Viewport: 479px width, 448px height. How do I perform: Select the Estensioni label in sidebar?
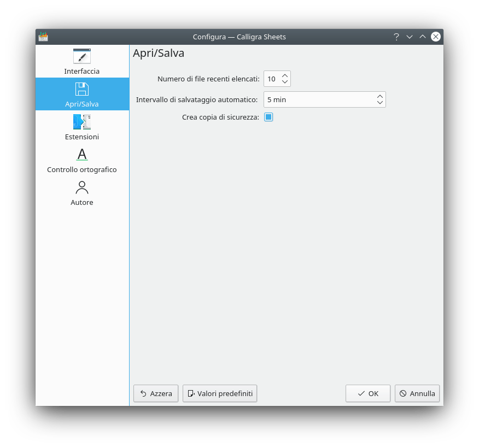(82, 137)
